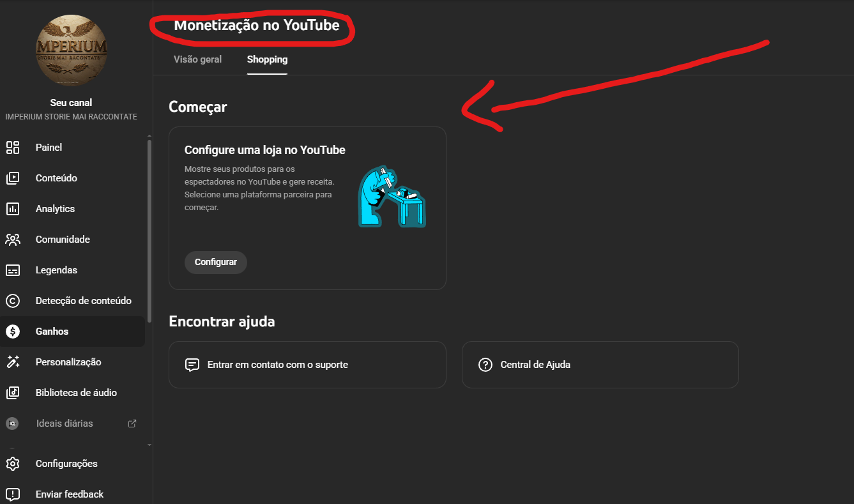Go to Biblioteca de áudio
This screenshot has width=854, height=504.
coord(73,393)
